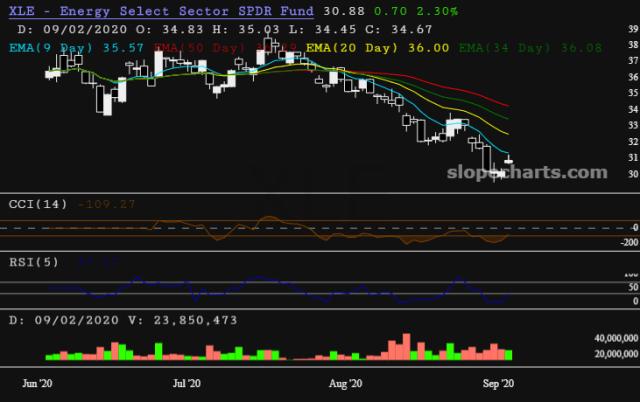Click the 36 price axis label
This screenshot has height=402, width=640.
633,77
